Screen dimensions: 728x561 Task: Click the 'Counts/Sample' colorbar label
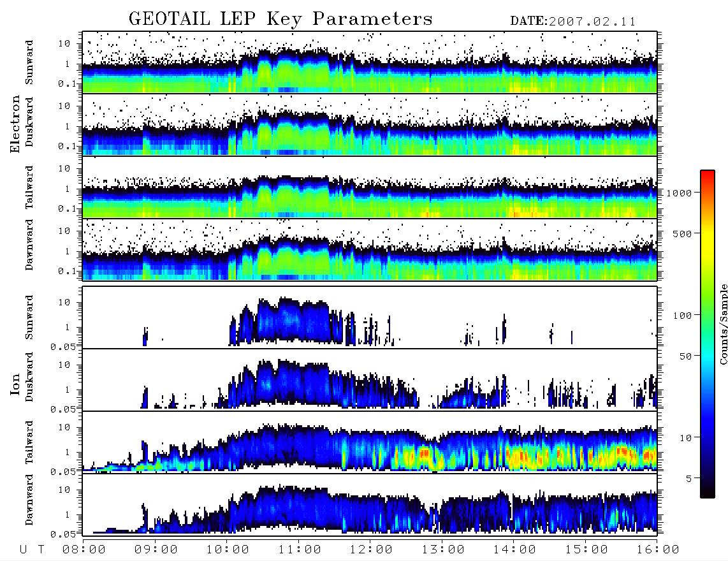click(723, 324)
